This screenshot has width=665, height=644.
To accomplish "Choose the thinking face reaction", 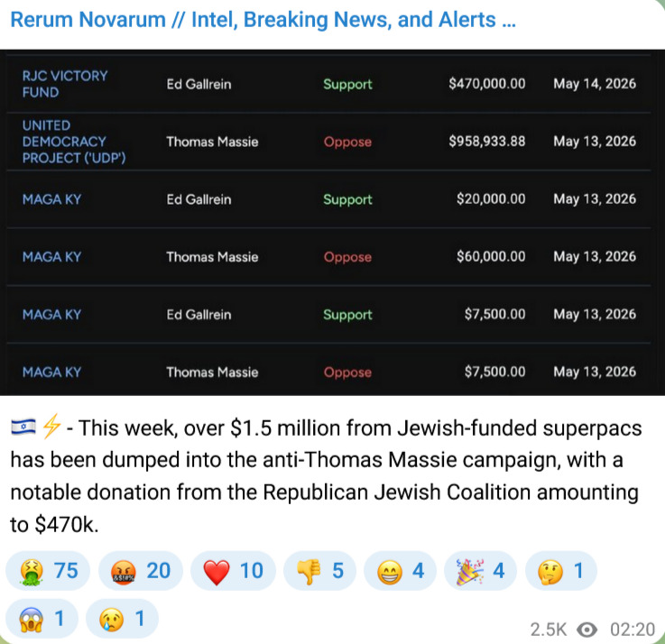I will click(x=561, y=571).
